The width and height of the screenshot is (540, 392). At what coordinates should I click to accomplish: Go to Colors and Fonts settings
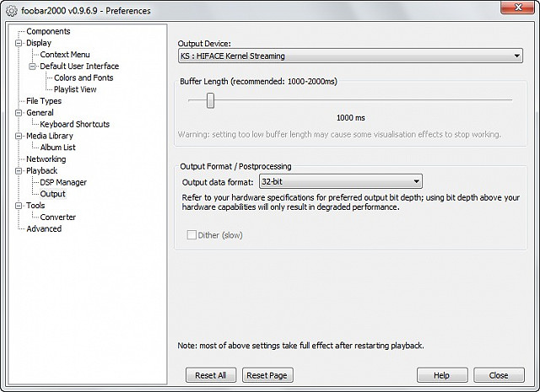84,78
